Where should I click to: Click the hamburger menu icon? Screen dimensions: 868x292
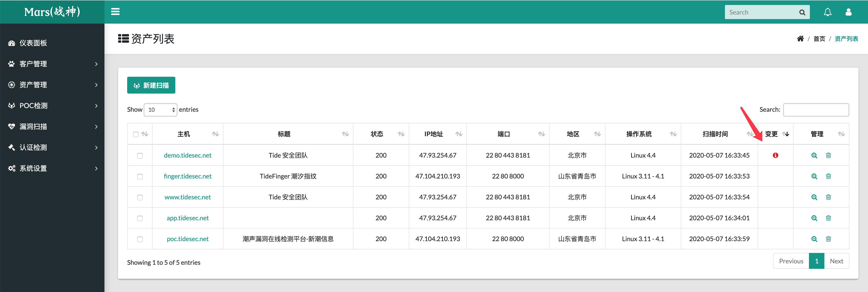coord(115,11)
